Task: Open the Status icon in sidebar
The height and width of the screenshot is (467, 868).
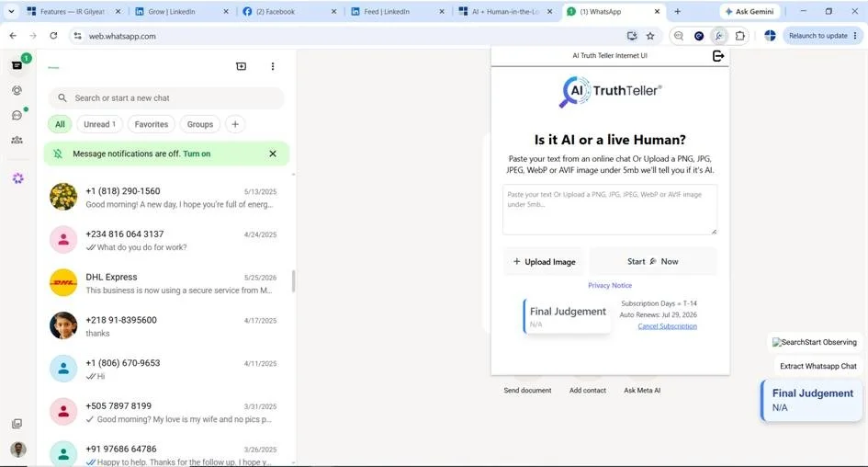Action: [17, 90]
